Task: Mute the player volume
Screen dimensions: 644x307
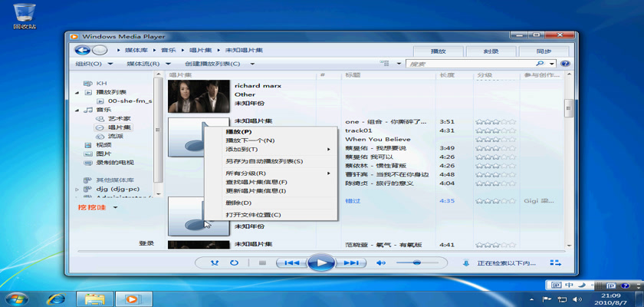Action: tap(380, 262)
